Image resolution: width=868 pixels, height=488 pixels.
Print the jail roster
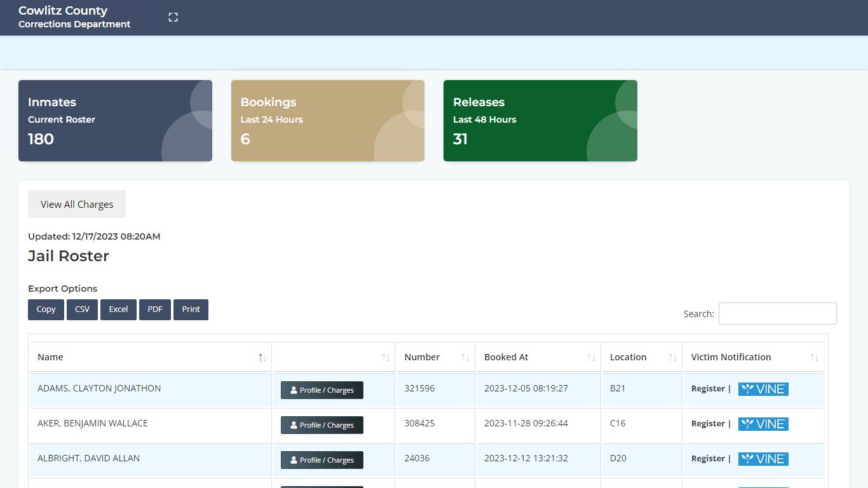191,309
